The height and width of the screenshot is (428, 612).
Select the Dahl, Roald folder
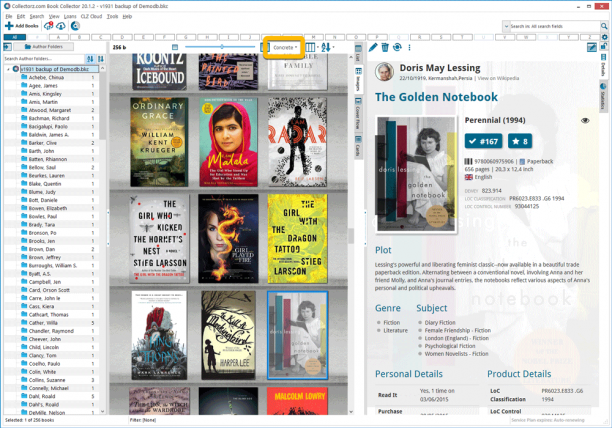pos(42,396)
